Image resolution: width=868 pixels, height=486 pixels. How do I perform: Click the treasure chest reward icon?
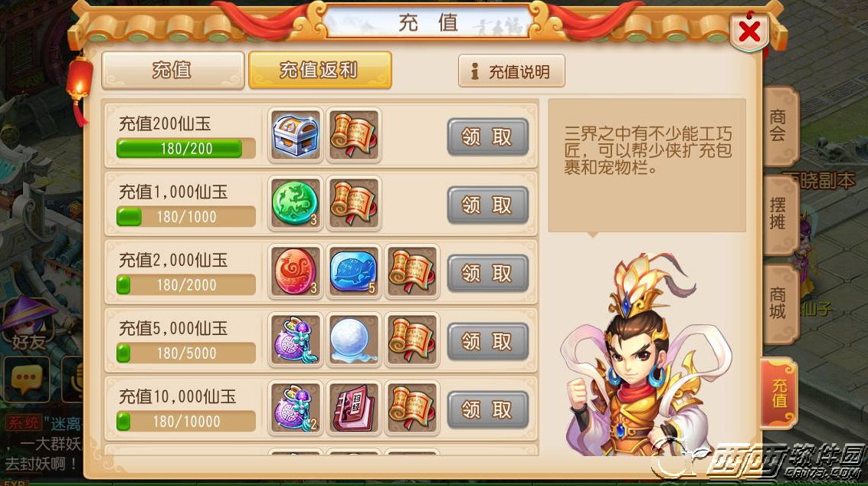point(296,135)
